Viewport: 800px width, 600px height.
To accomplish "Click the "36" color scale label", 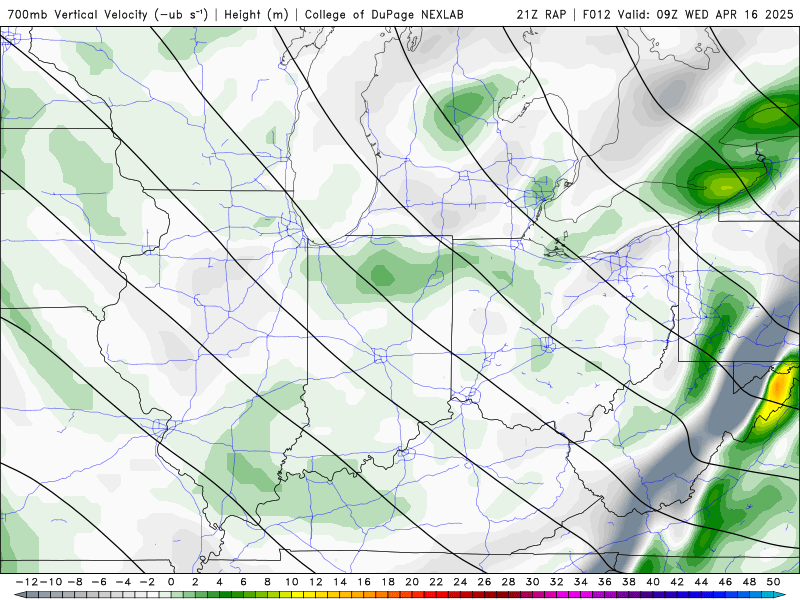I will pos(605,582).
